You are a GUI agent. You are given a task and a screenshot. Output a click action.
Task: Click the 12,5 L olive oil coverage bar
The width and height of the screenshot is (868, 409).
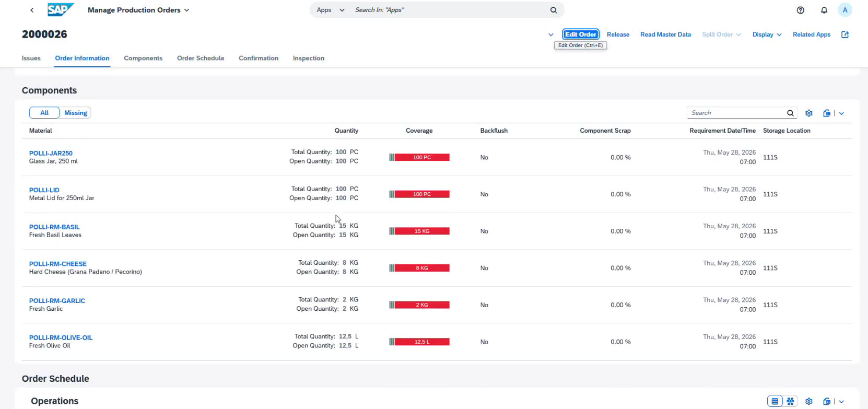[x=419, y=342]
